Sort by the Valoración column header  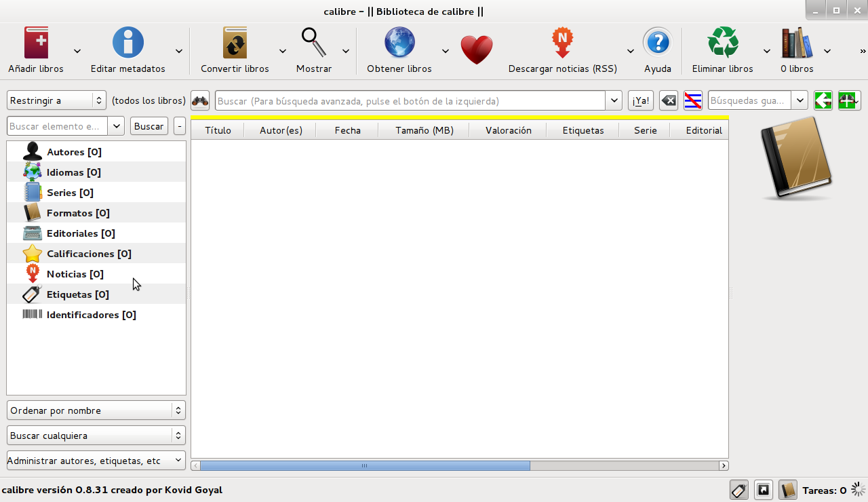[509, 130]
